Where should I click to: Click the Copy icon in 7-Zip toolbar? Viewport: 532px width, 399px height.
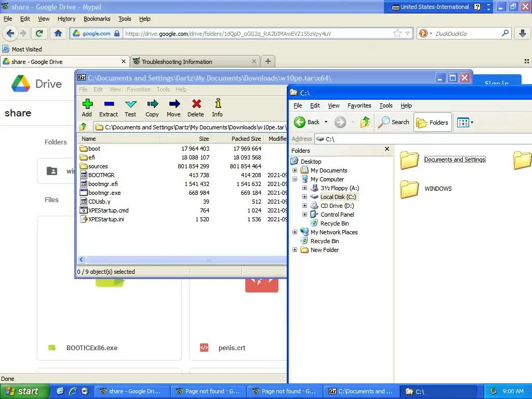pos(152,108)
